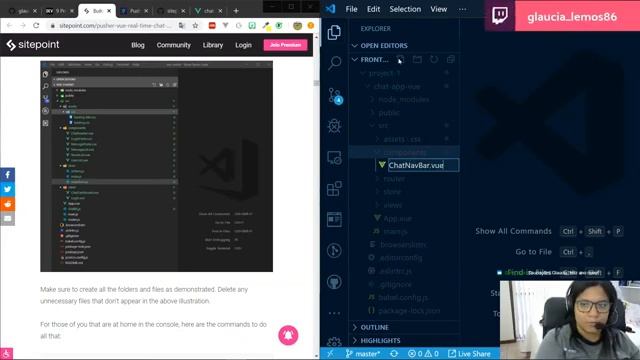Open the Blog link on SitePoint

(x=138, y=45)
